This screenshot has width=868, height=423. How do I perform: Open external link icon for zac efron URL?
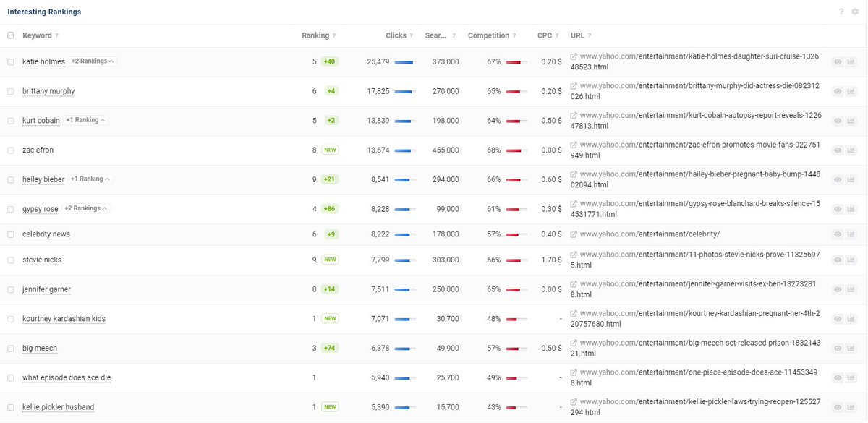pyautogui.click(x=574, y=145)
